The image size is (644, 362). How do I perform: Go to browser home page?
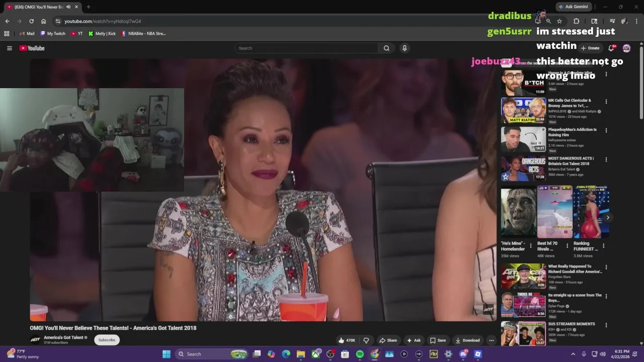click(x=44, y=21)
